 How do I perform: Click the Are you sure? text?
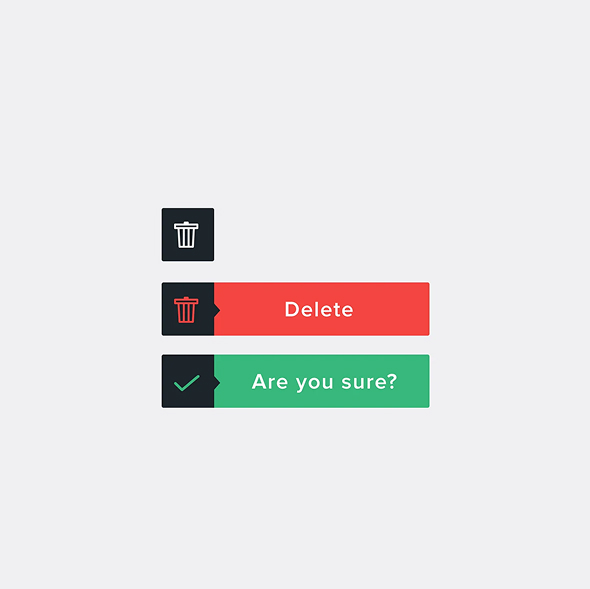[324, 382]
